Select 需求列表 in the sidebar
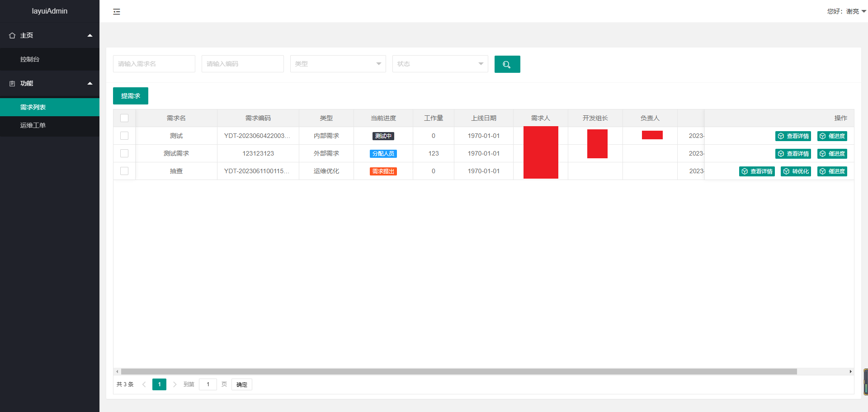868x412 pixels. tap(50, 107)
